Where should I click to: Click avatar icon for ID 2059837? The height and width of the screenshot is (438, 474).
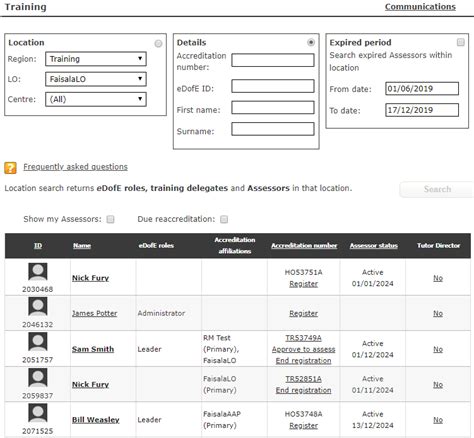point(38,378)
